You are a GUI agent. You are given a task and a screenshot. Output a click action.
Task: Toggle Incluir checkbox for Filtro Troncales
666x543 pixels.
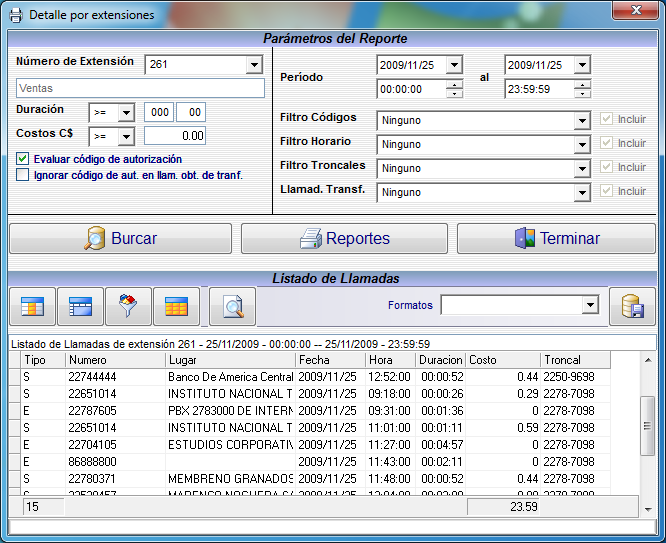tap(607, 167)
